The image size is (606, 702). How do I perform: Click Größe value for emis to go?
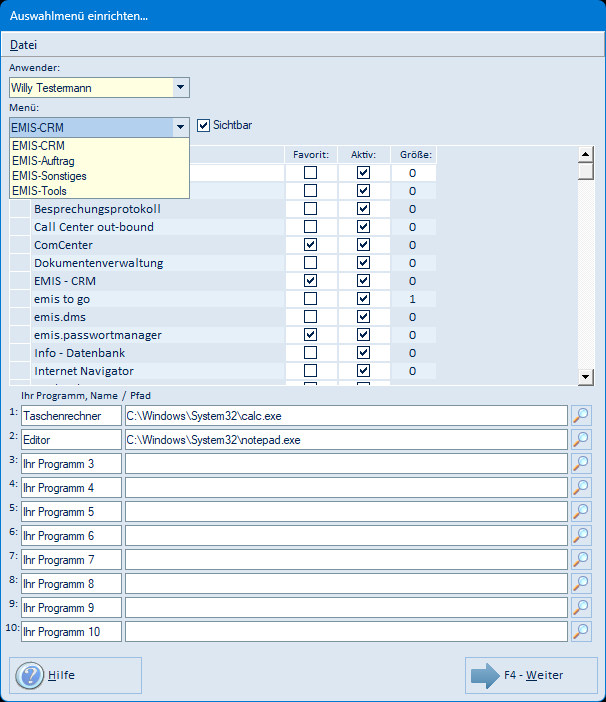(x=413, y=299)
